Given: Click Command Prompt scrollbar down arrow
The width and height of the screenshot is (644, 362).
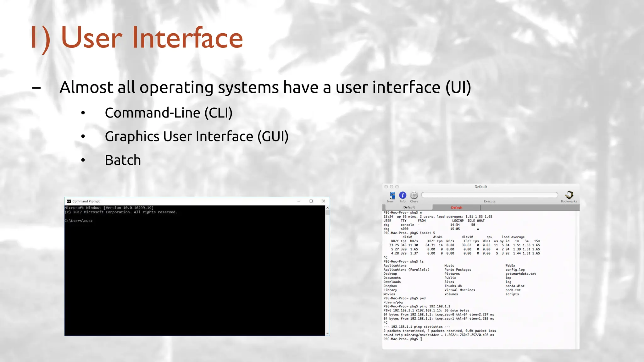Looking at the screenshot, I should [x=327, y=333].
